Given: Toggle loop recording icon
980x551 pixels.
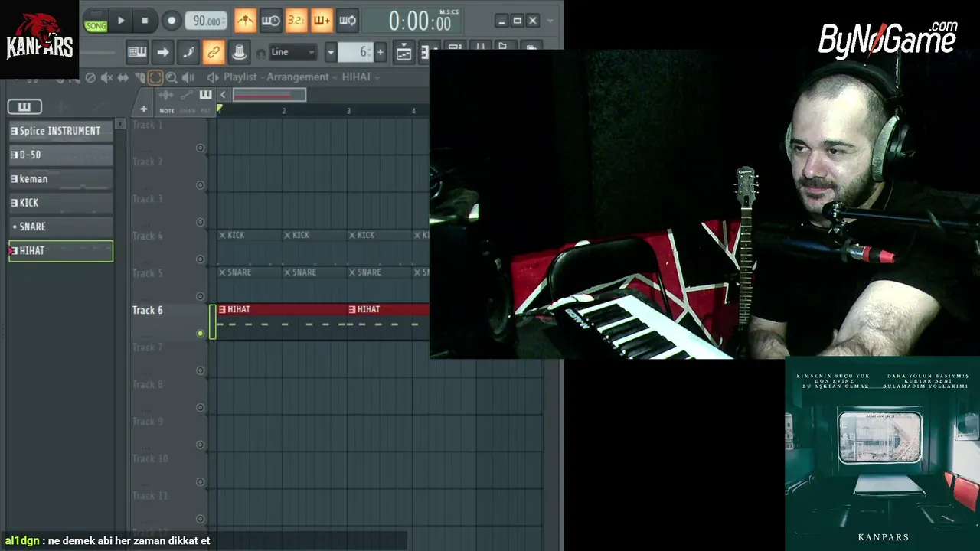Looking at the screenshot, I should 348,21.
